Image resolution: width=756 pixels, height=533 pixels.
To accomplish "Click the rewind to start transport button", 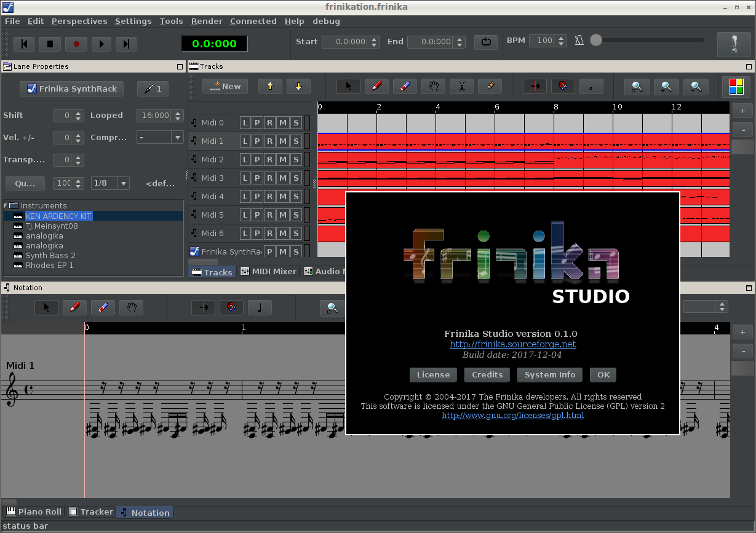I will coord(24,44).
